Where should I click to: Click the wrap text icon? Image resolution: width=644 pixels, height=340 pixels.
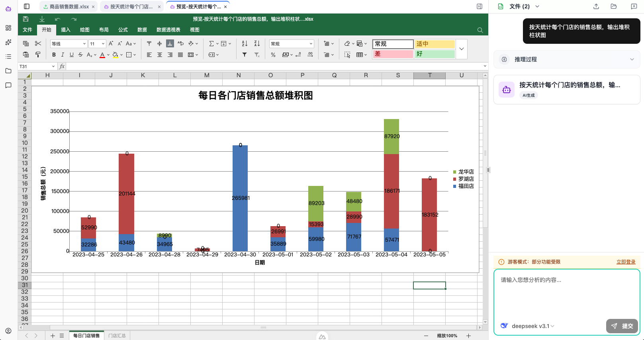[180, 43]
